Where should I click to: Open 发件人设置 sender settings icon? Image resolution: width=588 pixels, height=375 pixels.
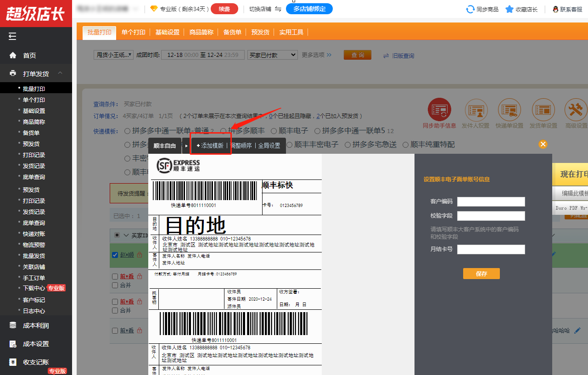[x=476, y=109]
